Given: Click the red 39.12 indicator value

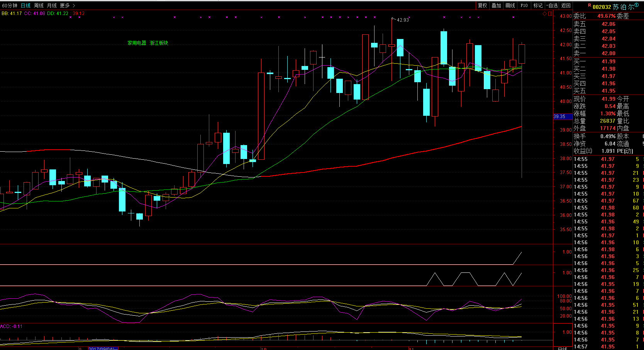Looking at the screenshot, I should click(78, 13).
